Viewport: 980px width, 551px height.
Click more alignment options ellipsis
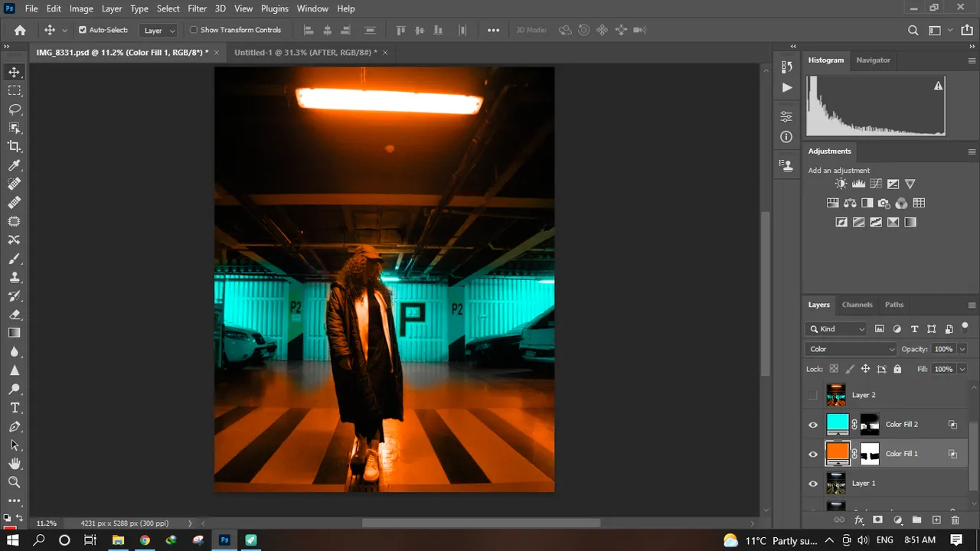(493, 31)
